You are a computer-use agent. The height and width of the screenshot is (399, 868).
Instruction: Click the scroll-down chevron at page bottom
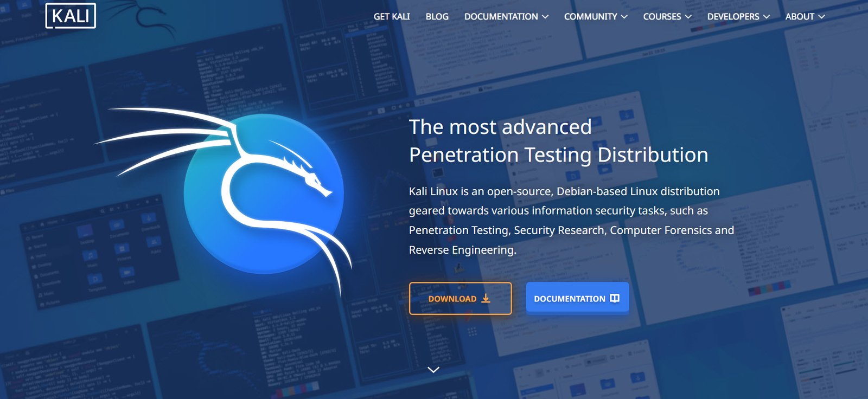point(433,370)
